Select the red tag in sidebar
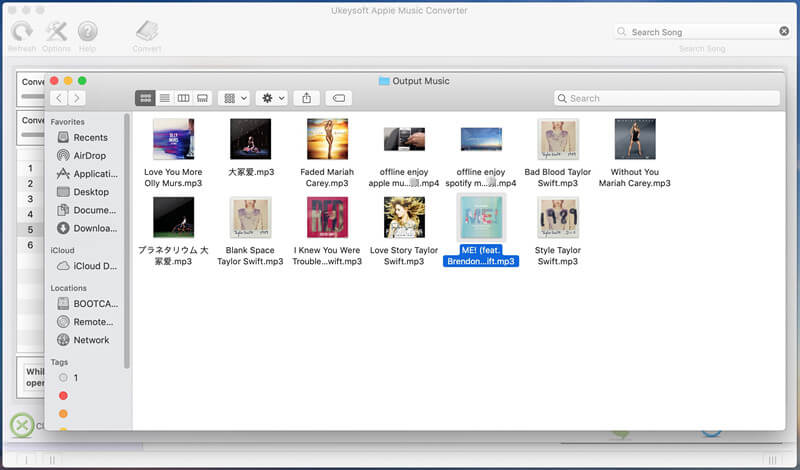The image size is (800, 470). coord(63,395)
